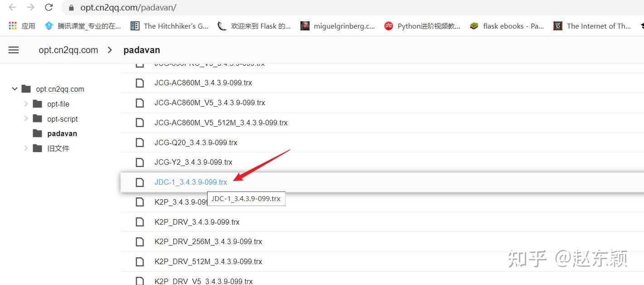Screen dimensions: 644x285
Task: Click the JCG-Q20_3.4.3.9-099.trx file icon
Action: 140,142
